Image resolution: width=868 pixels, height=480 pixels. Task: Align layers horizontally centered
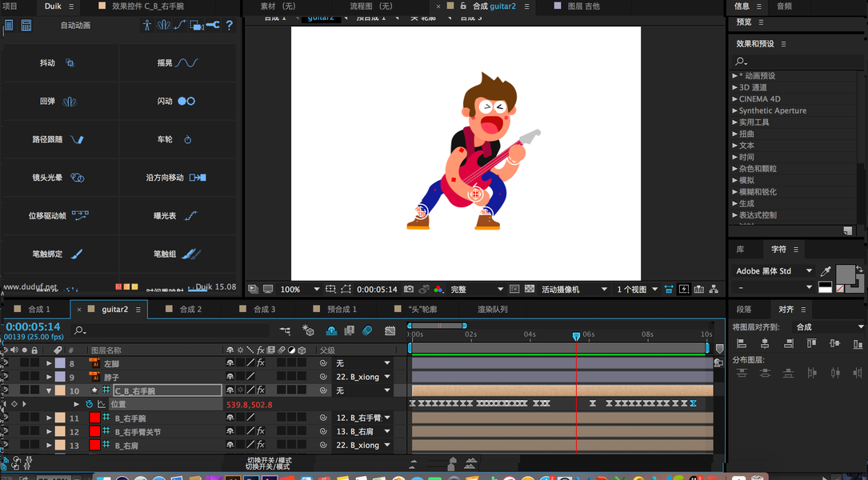point(765,344)
